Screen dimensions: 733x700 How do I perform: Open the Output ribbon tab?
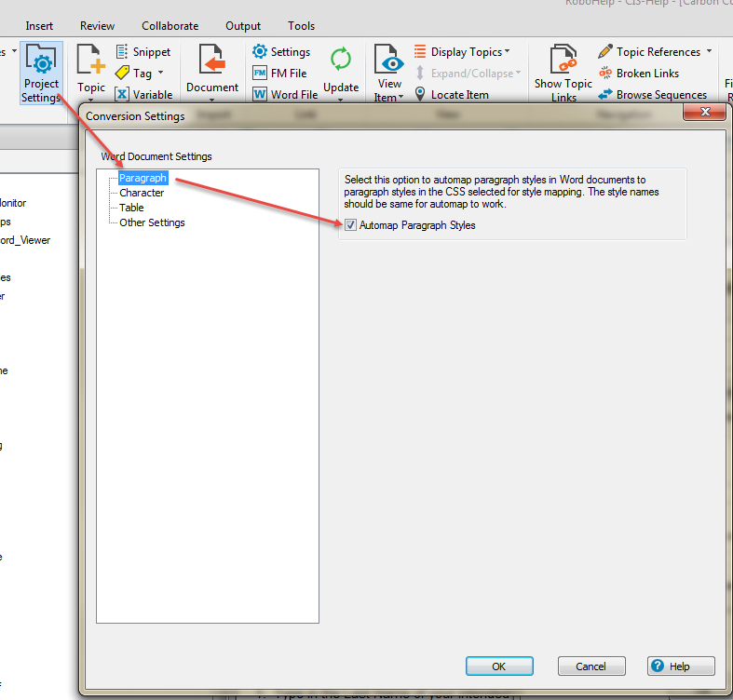[243, 26]
